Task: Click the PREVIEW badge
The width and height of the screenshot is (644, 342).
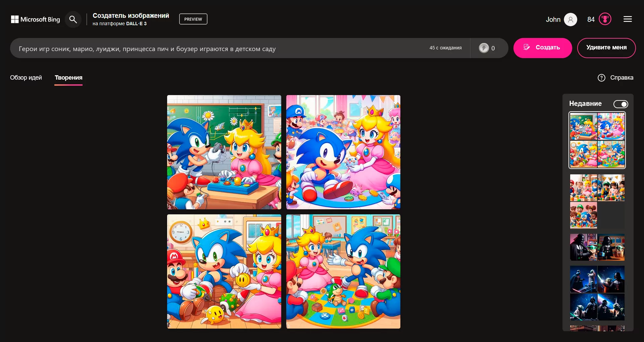Action: tap(193, 19)
